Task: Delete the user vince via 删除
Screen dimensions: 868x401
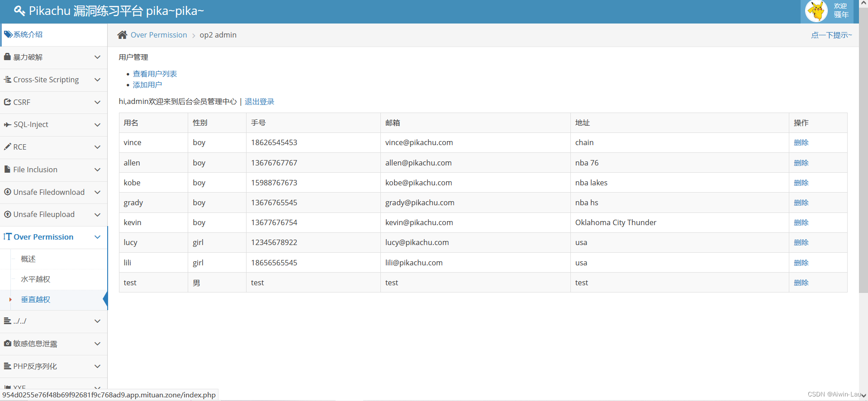Action: pyautogui.click(x=801, y=142)
